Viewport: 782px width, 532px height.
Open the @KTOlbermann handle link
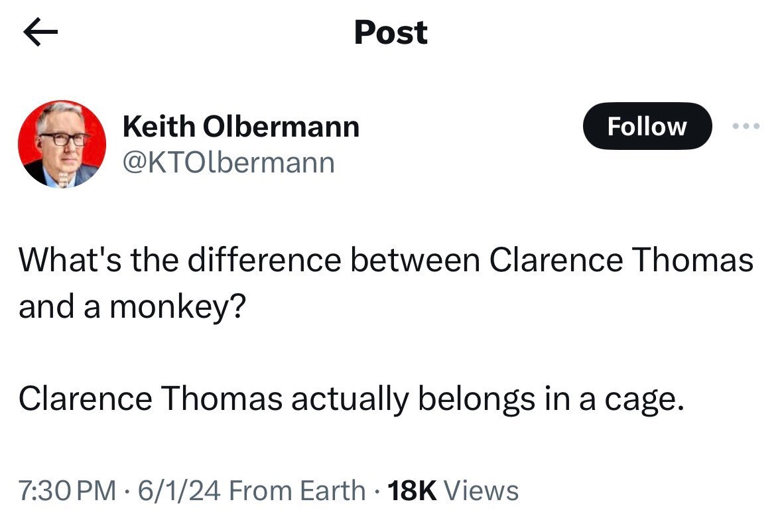[228, 162]
